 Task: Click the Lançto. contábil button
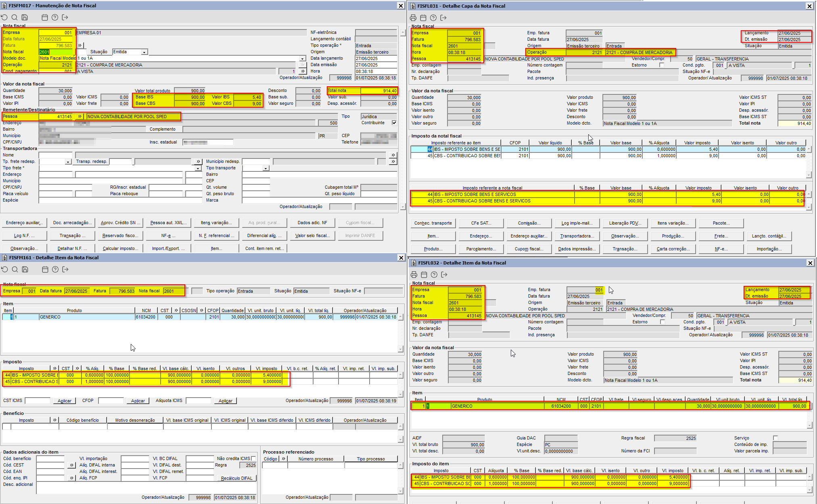pos(769,236)
